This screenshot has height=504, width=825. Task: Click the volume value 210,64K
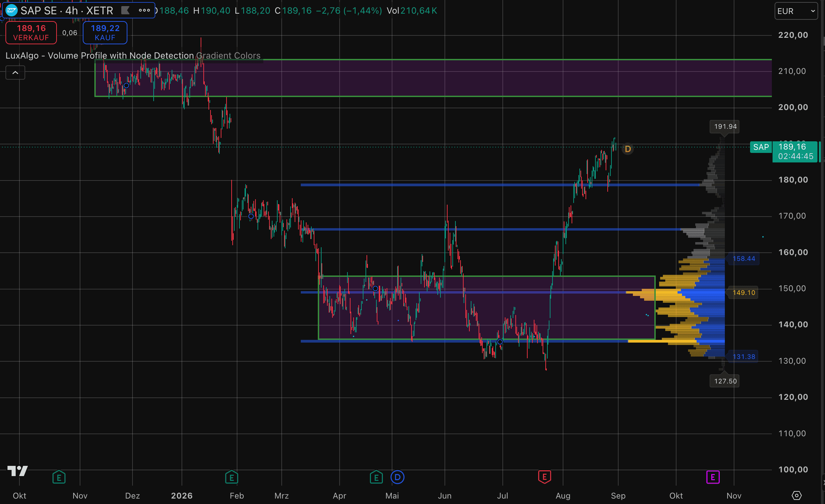[x=419, y=11]
